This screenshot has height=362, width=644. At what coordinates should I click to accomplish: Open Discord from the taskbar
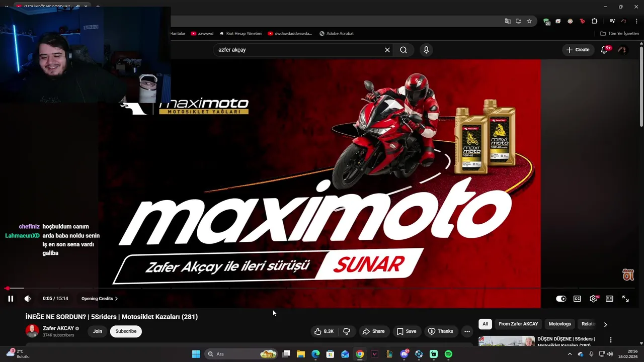point(404,354)
